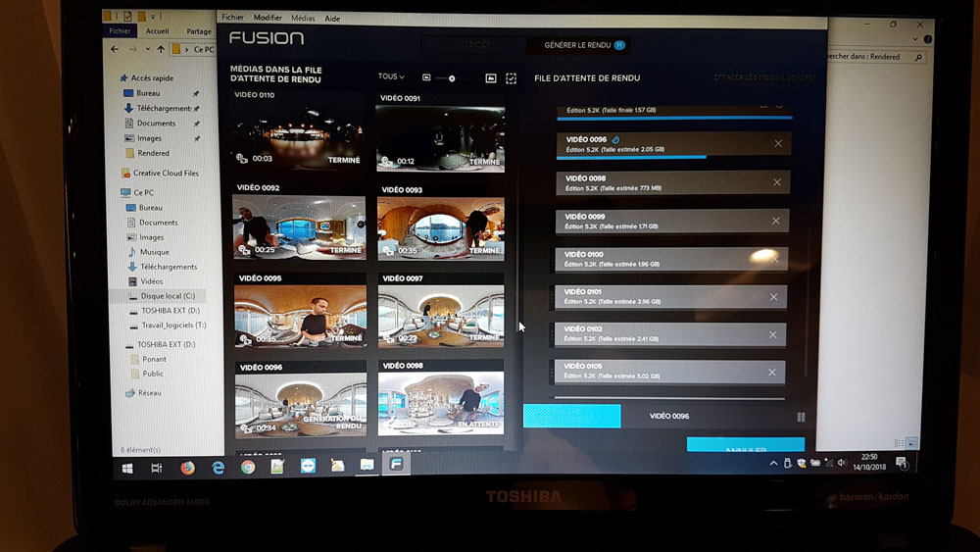This screenshot has width=980, height=552.
Task: Select Vidéo 0096 thumbnail in media grid
Action: click(301, 405)
